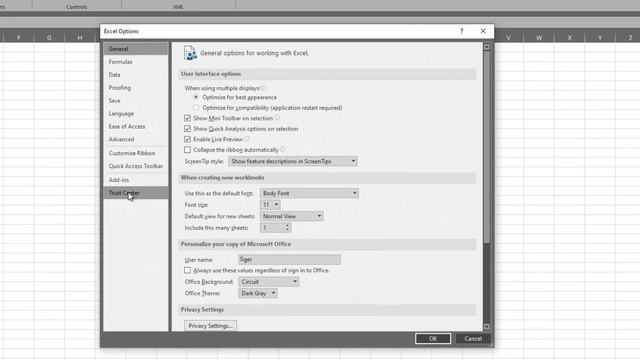Check Collapse the ribbon automatically
This screenshot has height=360, width=640.
coord(187,150)
